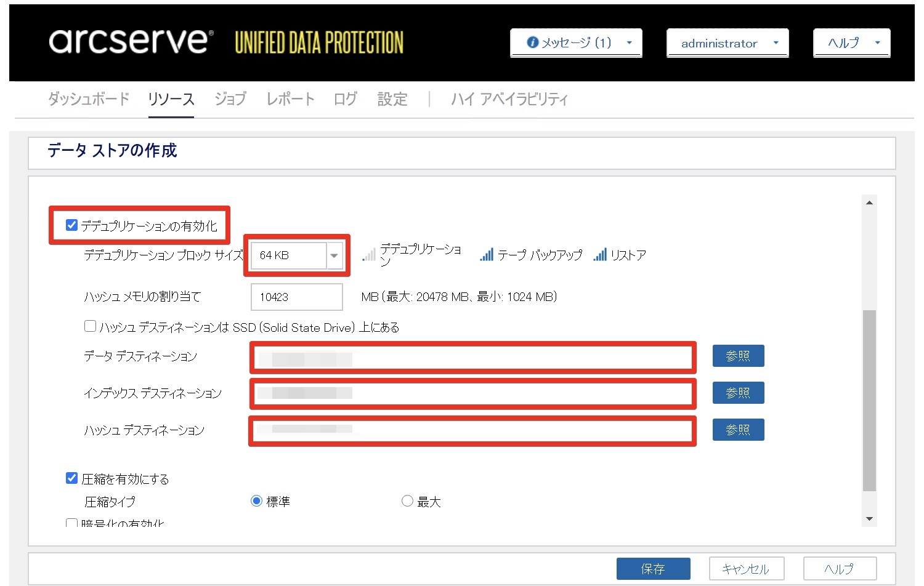Click the scroll up arrow in the form panel
This screenshot has height=586, width=924.
[x=869, y=203]
